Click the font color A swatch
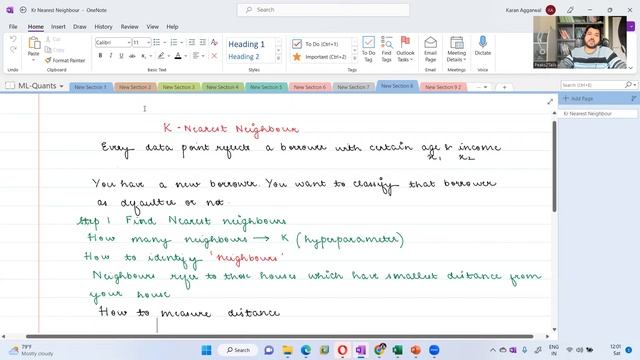The width and height of the screenshot is (640, 360). pos(178,56)
